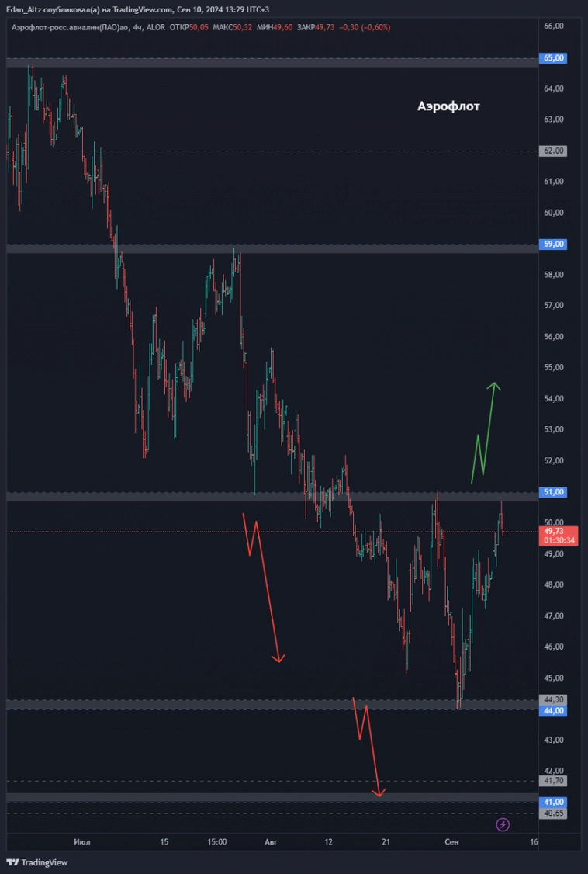The width and height of the screenshot is (588, 874).
Task: Click the 56,00 price scale value
Action: coord(555,336)
